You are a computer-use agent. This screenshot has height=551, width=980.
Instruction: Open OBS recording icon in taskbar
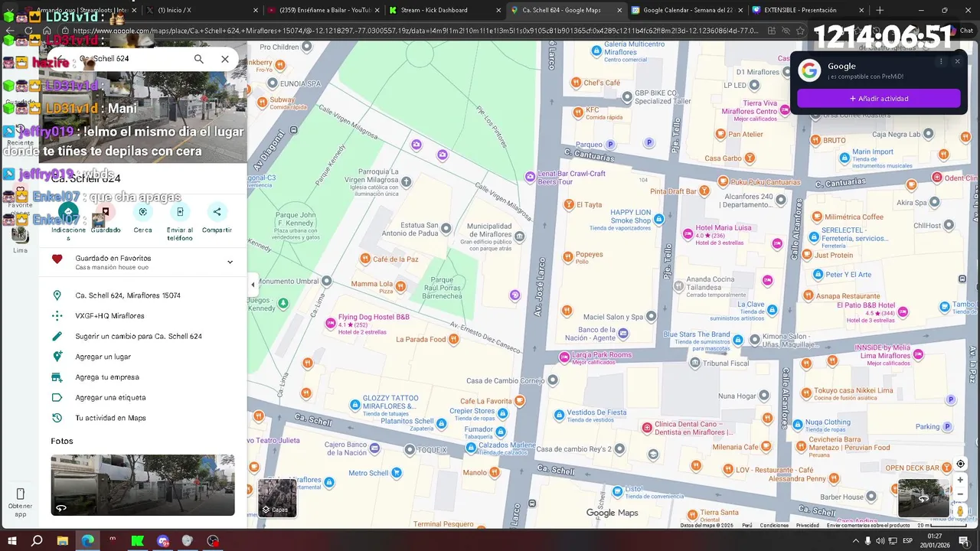[x=213, y=540]
